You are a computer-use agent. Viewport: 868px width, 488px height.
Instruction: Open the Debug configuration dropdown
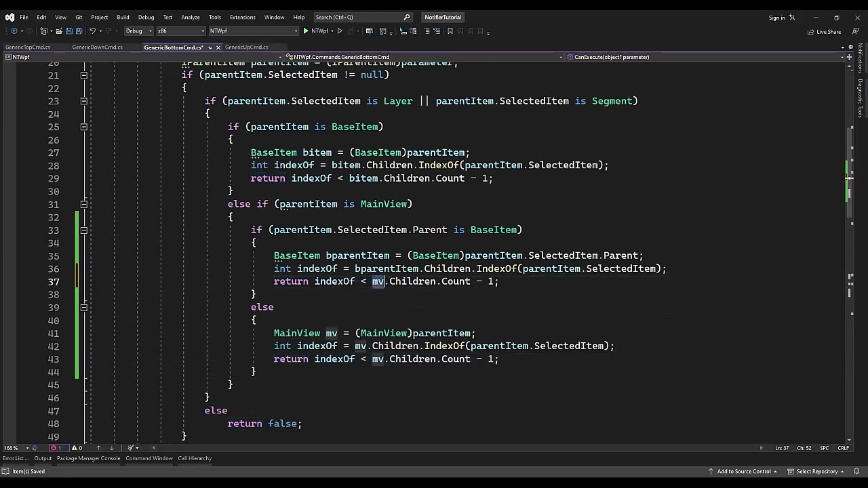138,30
